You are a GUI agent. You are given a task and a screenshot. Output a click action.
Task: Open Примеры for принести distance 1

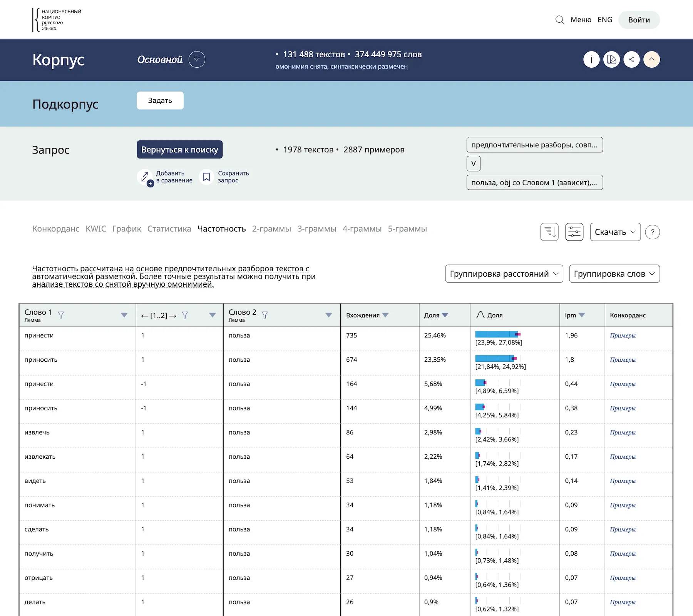[623, 336]
